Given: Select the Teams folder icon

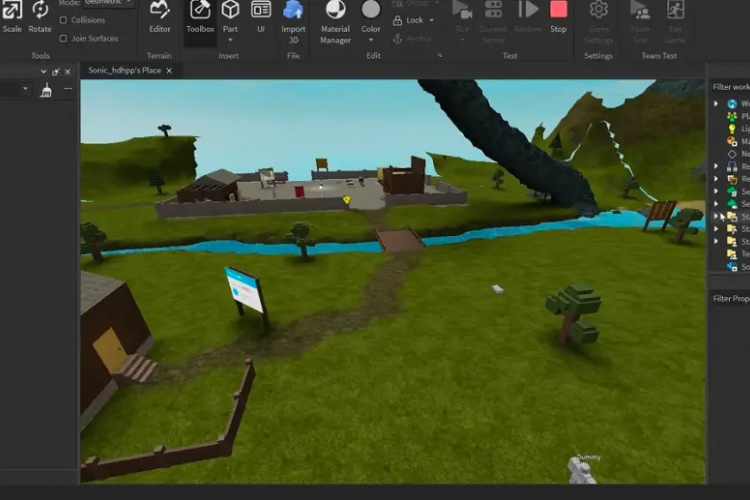Looking at the screenshot, I should tap(732, 254).
